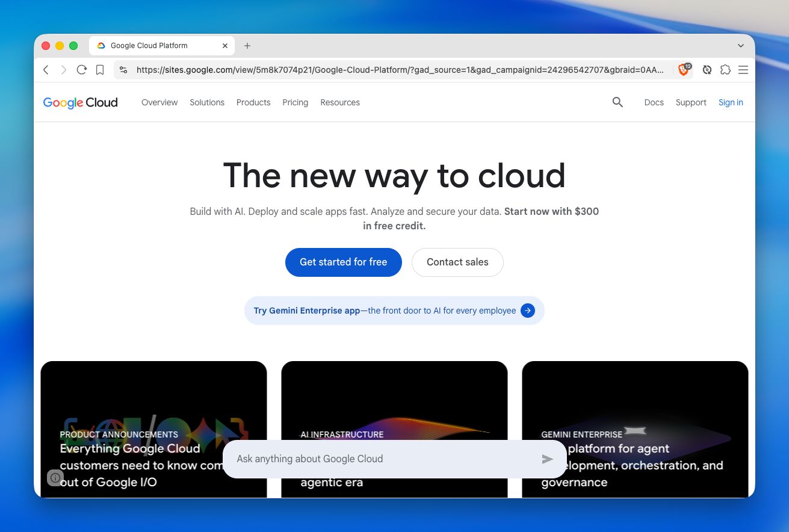The width and height of the screenshot is (789, 532).
Task: Open the Solutions menu
Action: tap(207, 102)
